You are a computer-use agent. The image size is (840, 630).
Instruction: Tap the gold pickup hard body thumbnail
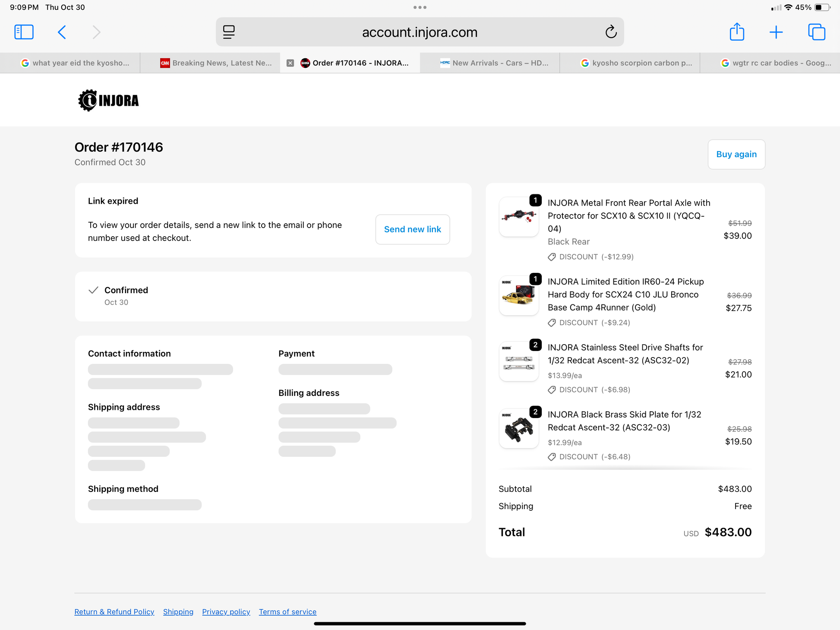tap(518, 296)
